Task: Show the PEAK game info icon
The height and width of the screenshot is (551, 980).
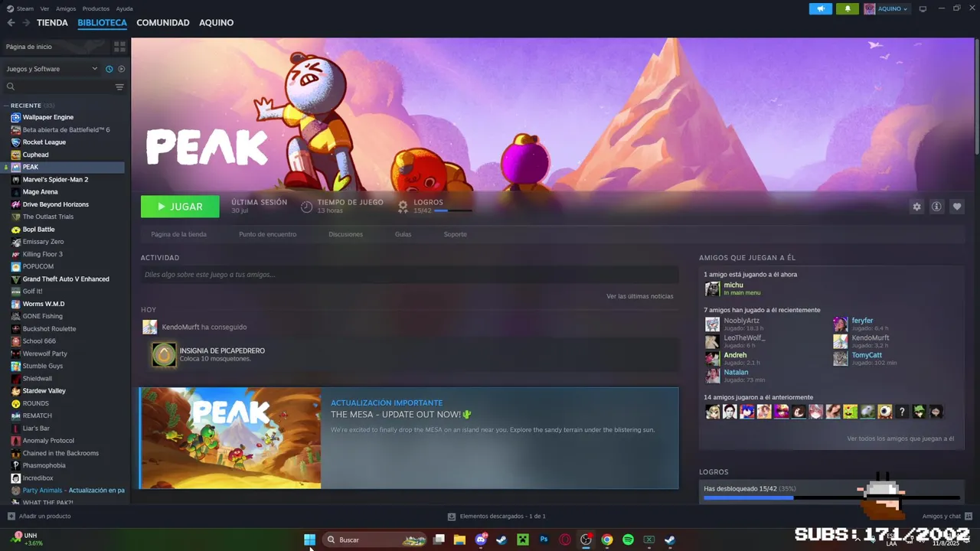Action: tap(936, 207)
